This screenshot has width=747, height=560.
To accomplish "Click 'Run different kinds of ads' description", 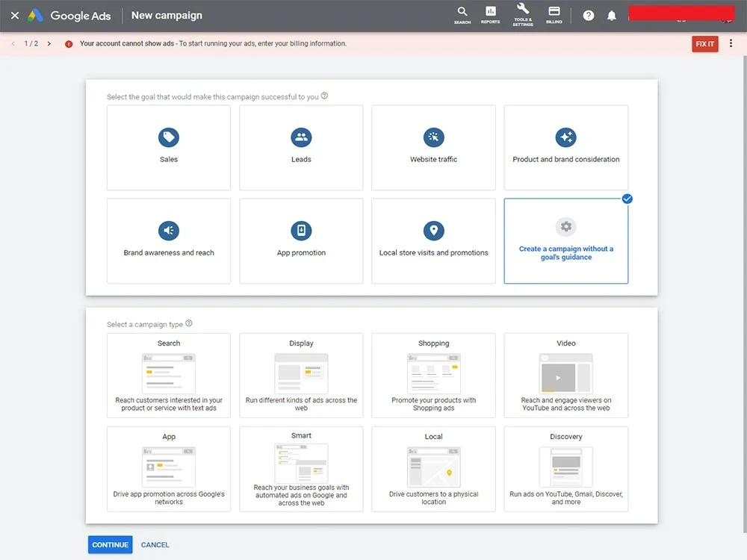I will point(301,404).
